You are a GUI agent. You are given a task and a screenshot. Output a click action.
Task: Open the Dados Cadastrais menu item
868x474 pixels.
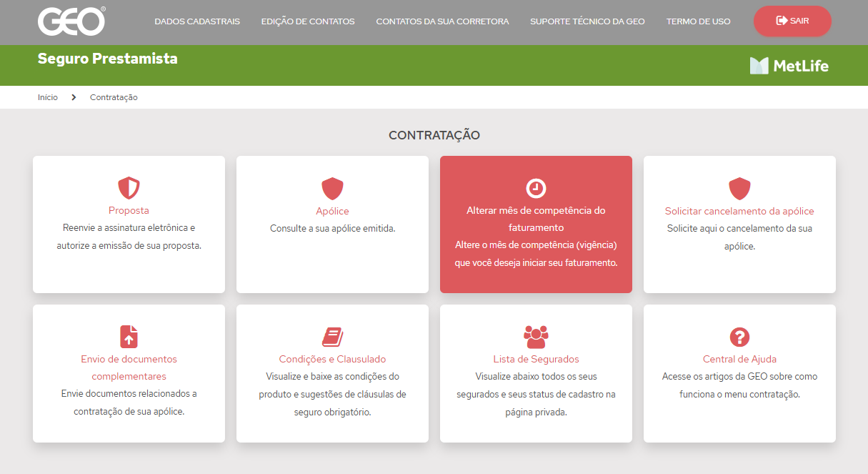[197, 21]
